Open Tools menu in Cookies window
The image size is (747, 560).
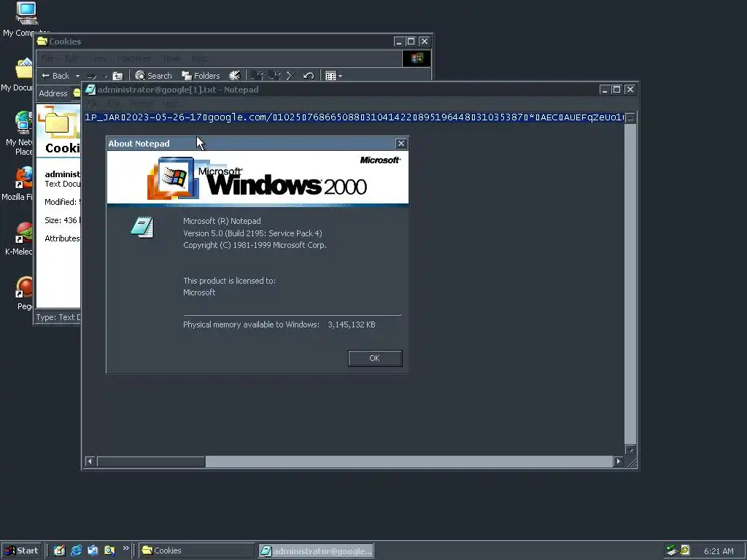click(171, 58)
